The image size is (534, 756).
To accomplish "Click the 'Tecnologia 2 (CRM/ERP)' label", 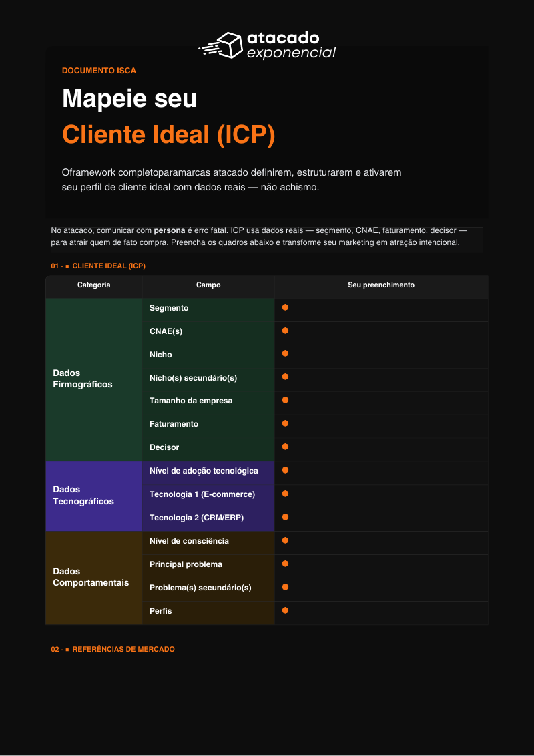I will pyautogui.click(x=197, y=518).
